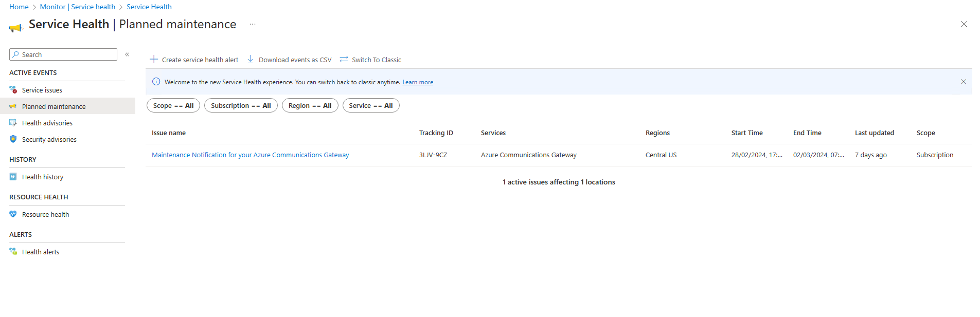
Task: Sort by Start Time column
Action: (747, 133)
